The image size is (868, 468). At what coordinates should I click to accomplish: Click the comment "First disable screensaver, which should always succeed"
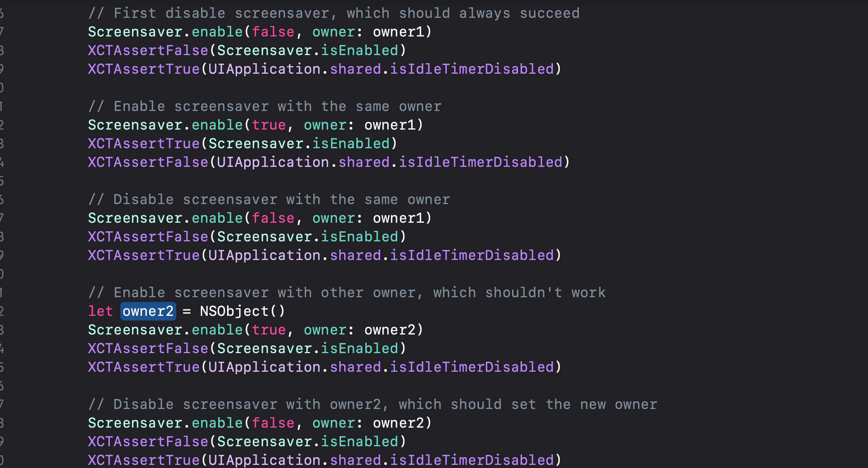(x=334, y=13)
